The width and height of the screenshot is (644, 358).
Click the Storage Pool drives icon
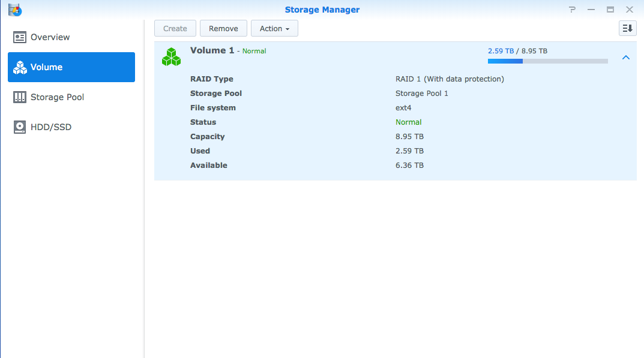tap(20, 97)
